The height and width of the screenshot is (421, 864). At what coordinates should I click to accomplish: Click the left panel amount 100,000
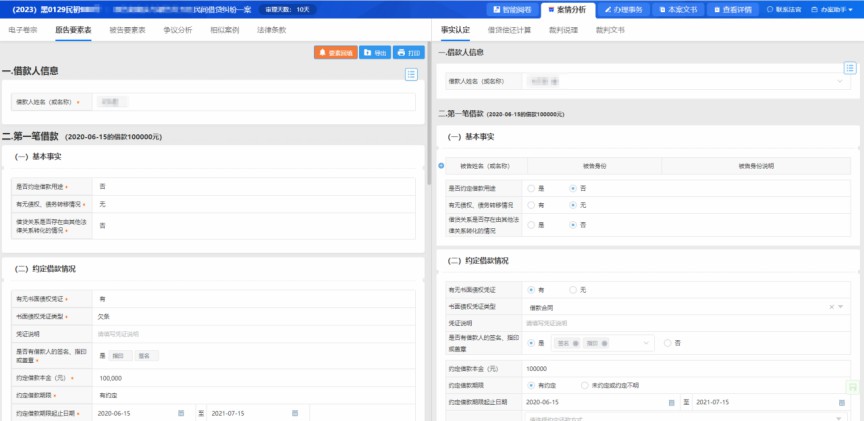pos(110,378)
